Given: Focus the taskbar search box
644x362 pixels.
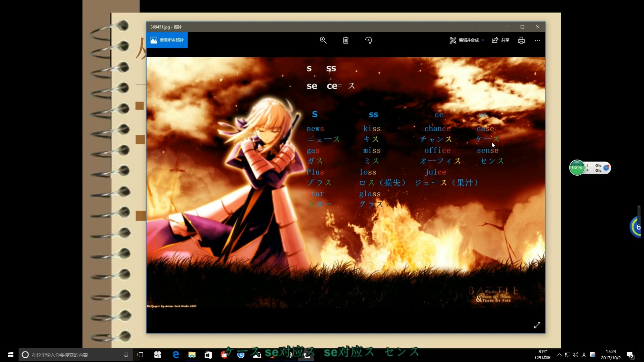Looking at the screenshot, I should coord(75,355).
